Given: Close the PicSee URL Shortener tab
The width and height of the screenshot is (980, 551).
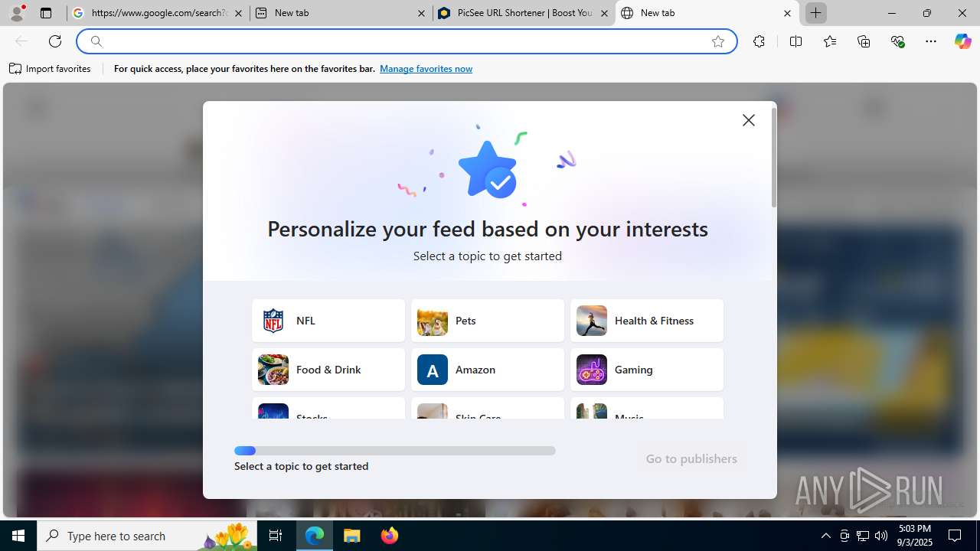Looking at the screenshot, I should 604,13.
